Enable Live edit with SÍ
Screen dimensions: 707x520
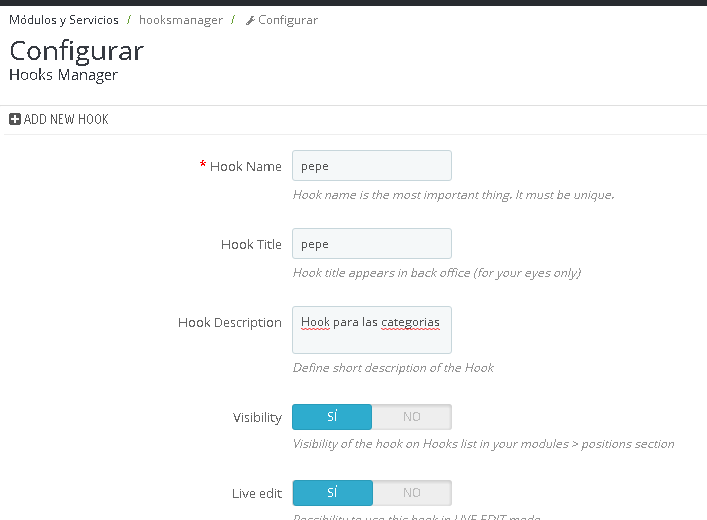point(332,493)
